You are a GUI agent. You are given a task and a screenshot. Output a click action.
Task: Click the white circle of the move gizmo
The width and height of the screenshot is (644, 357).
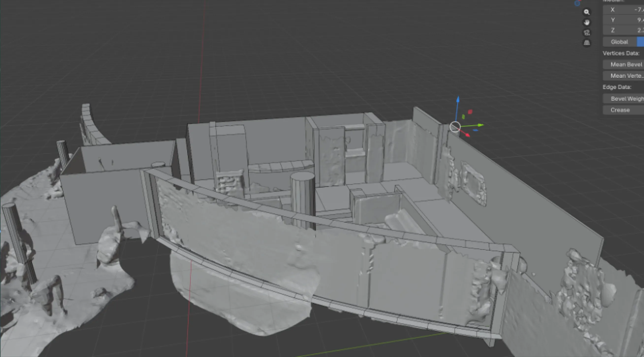click(x=455, y=127)
